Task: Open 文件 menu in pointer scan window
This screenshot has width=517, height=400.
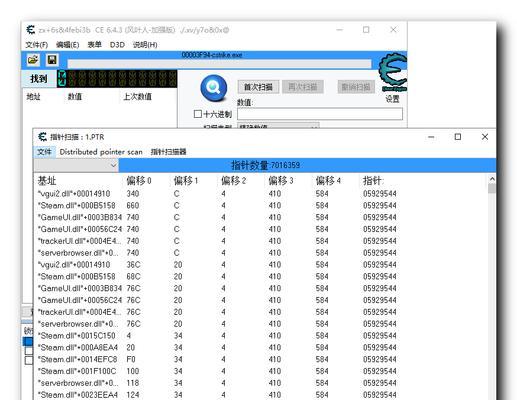Action: click(x=44, y=152)
